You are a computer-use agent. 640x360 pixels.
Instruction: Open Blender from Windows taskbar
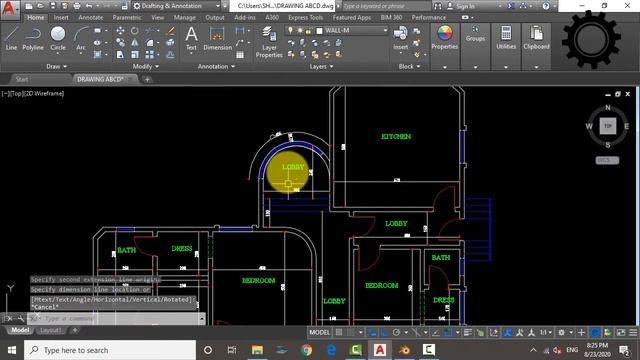tap(404, 350)
